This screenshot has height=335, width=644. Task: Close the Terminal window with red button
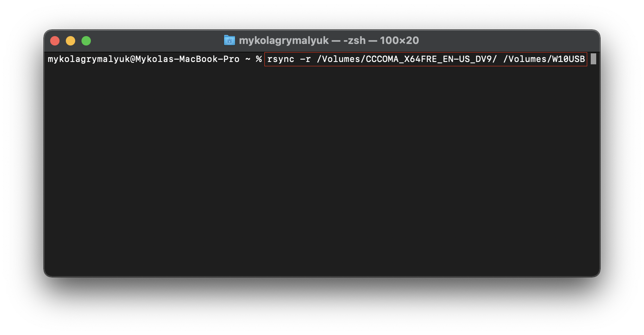(x=55, y=41)
